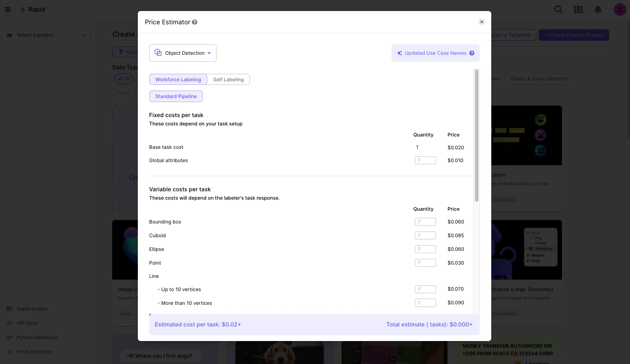The height and width of the screenshot is (364, 630).
Task: Click the emoji faces thumbnail card
Action: point(526,135)
